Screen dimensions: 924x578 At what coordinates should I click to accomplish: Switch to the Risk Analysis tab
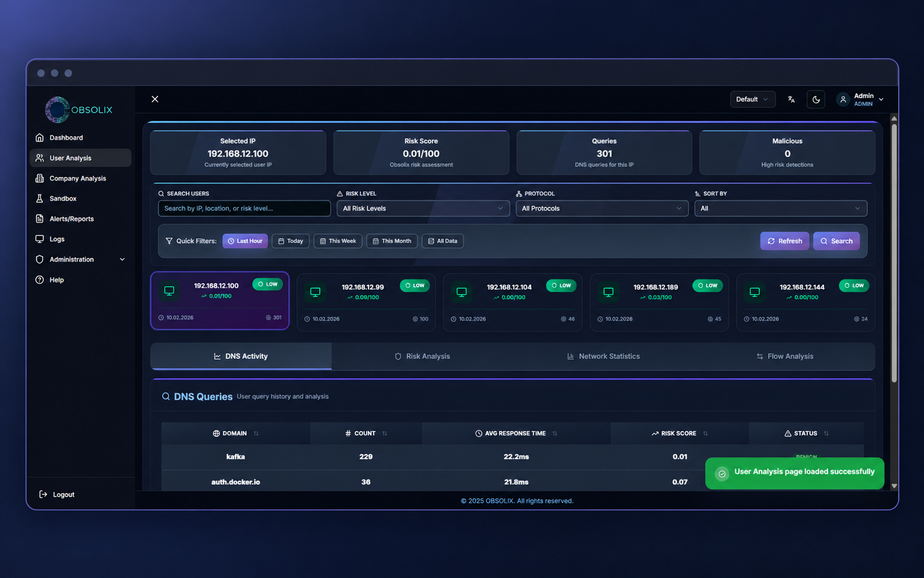(422, 357)
